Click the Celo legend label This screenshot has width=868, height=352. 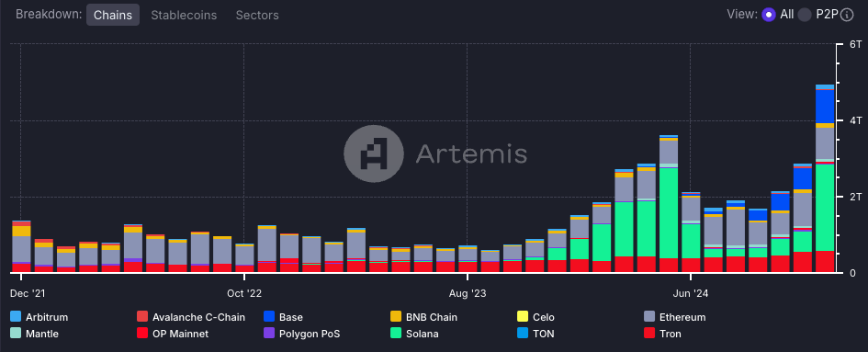point(544,318)
